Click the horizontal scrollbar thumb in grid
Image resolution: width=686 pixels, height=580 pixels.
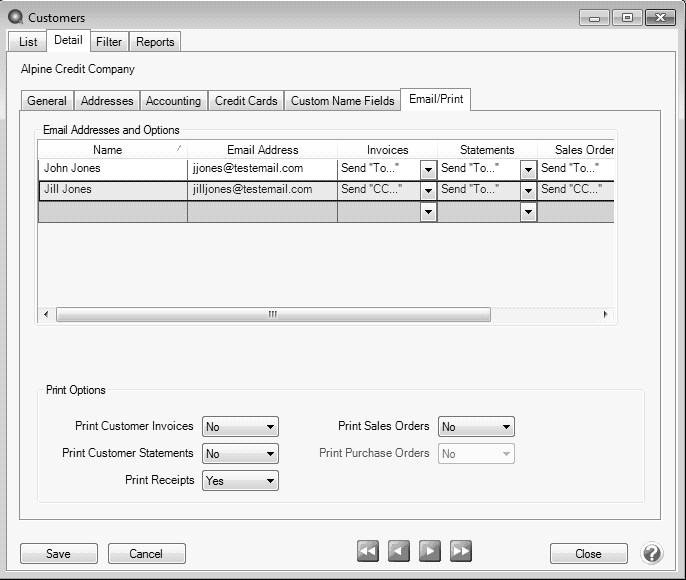[272, 314]
